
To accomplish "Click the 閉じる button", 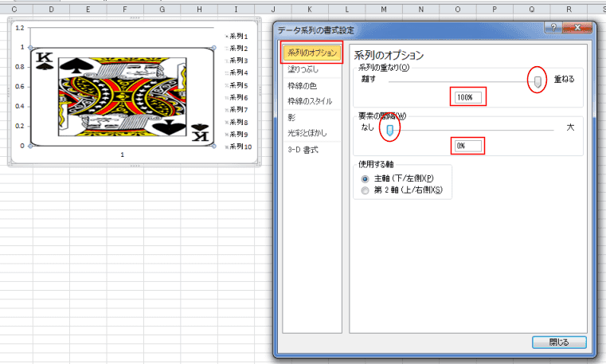I will click(559, 342).
